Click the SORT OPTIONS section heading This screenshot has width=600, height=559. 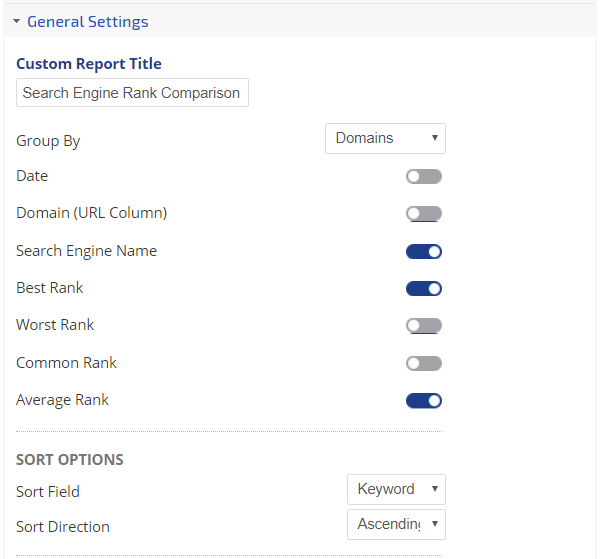pyautogui.click(x=70, y=460)
